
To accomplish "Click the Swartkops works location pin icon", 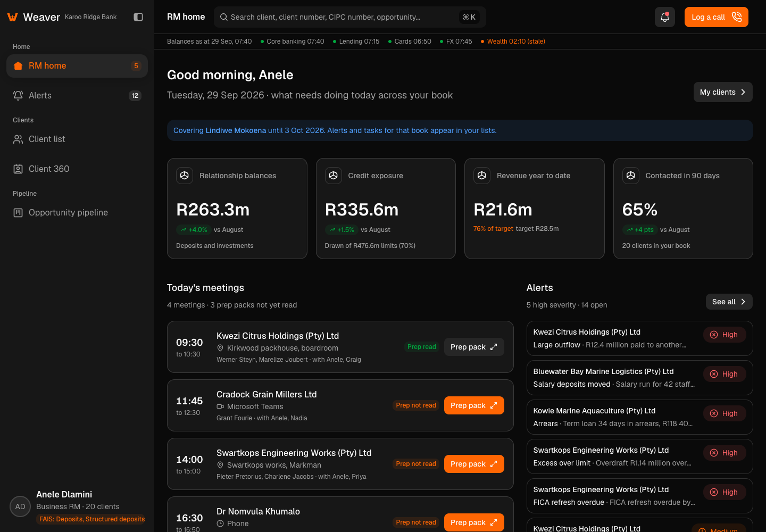I will [220, 465].
